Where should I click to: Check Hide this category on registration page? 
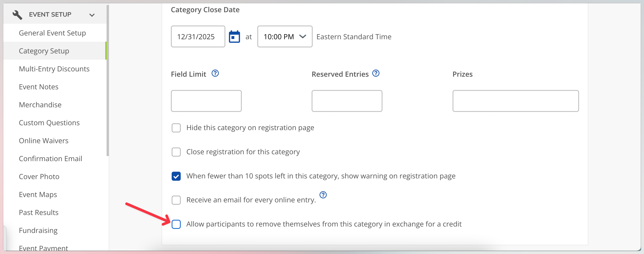[x=176, y=128]
